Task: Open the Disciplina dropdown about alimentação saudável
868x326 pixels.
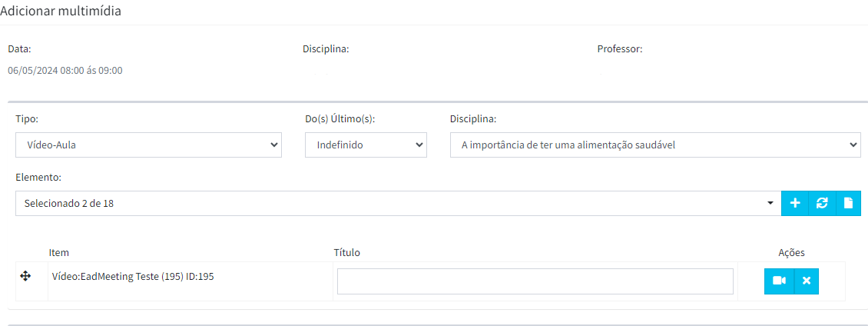Action: point(655,145)
